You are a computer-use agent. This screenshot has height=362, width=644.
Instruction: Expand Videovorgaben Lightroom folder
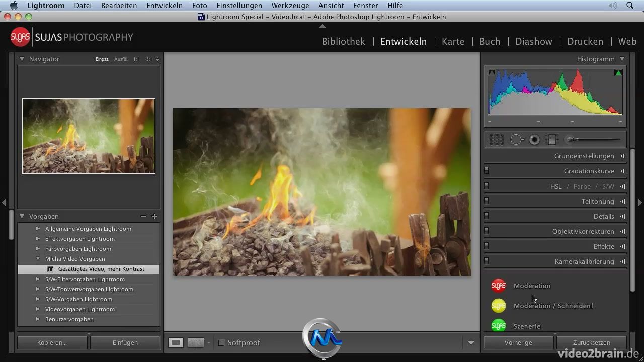(38, 309)
